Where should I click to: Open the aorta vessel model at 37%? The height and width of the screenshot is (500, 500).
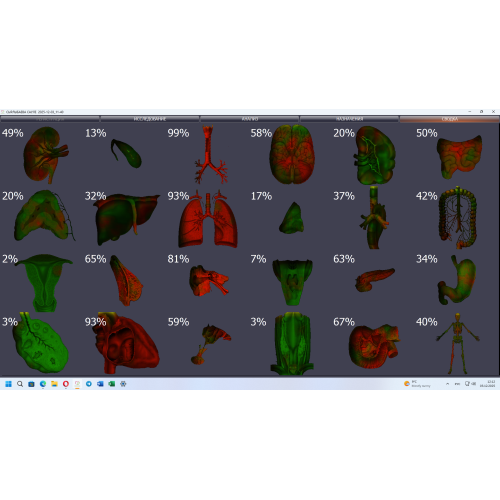click(374, 218)
